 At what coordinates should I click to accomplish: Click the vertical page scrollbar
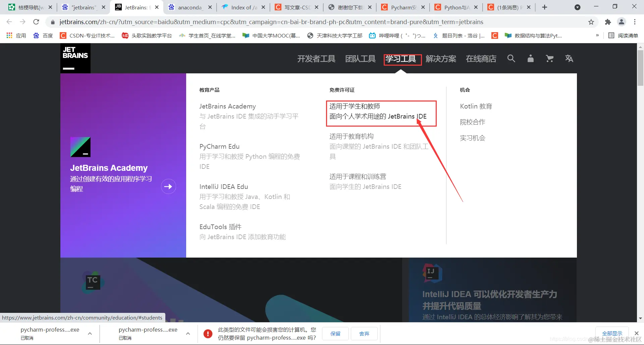tap(641, 67)
